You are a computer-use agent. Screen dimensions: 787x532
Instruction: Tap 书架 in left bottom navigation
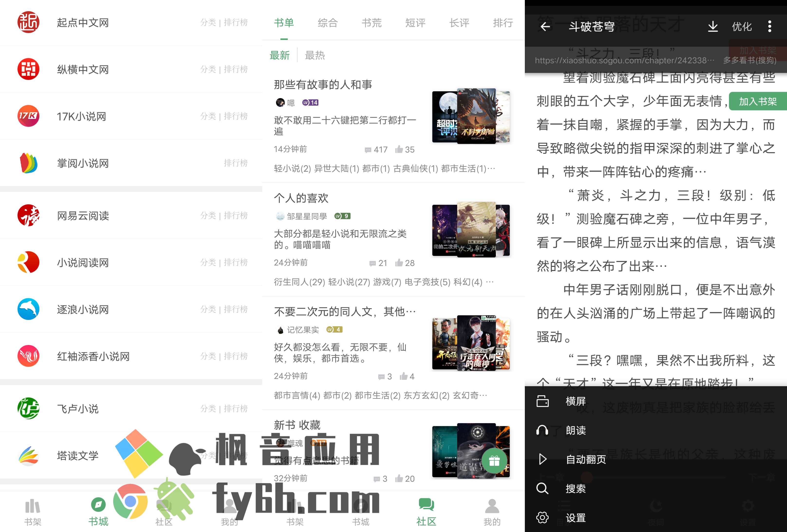tap(33, 512)
